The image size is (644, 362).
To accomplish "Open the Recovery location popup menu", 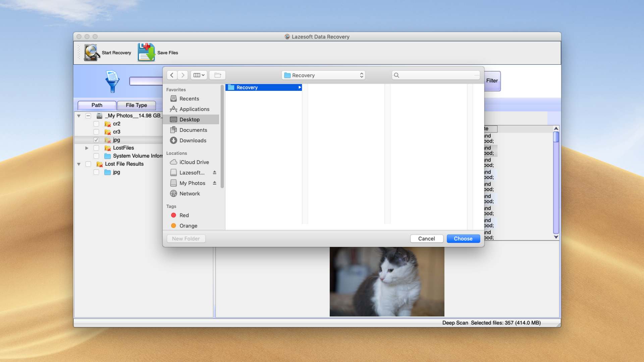I will tap(323, 75).
